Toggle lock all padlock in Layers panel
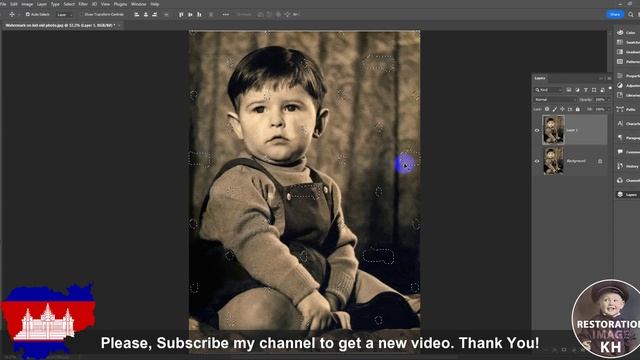 (x=578, y=109)
